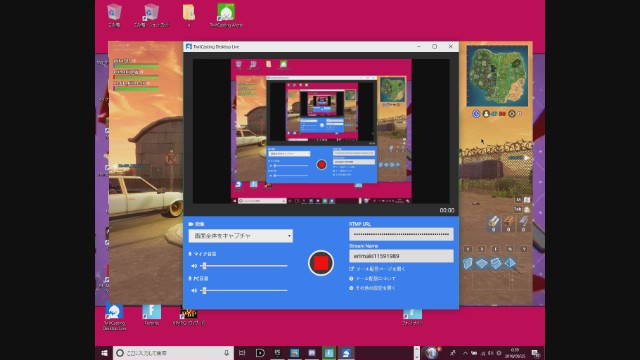
Task: Open the Windows Start menu
Action: (104, 353)
